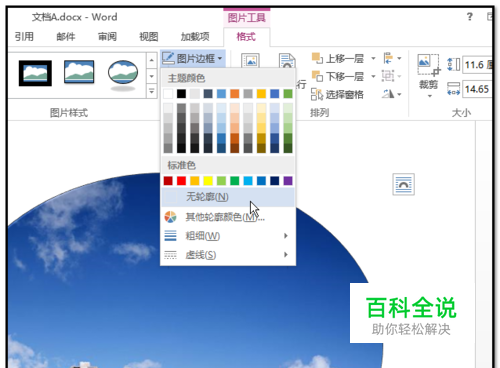Apply the black double frame picture style
500x368 pixels.
35,73
